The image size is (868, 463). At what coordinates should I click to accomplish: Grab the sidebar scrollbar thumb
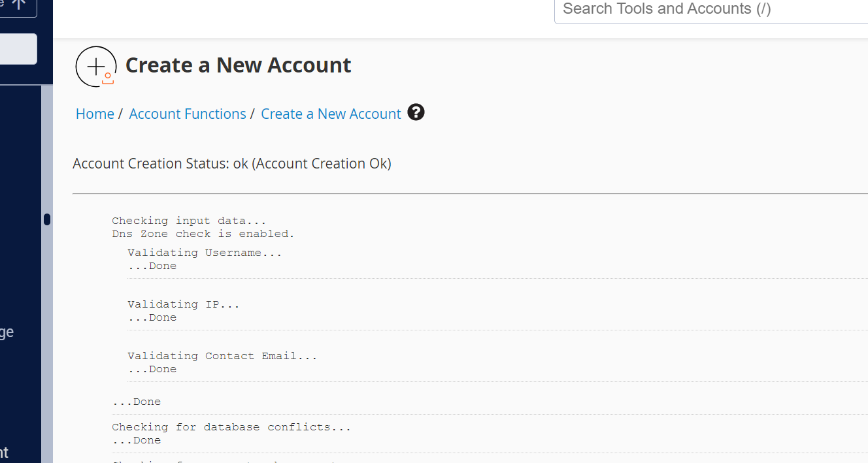click(x=47, y=219)
